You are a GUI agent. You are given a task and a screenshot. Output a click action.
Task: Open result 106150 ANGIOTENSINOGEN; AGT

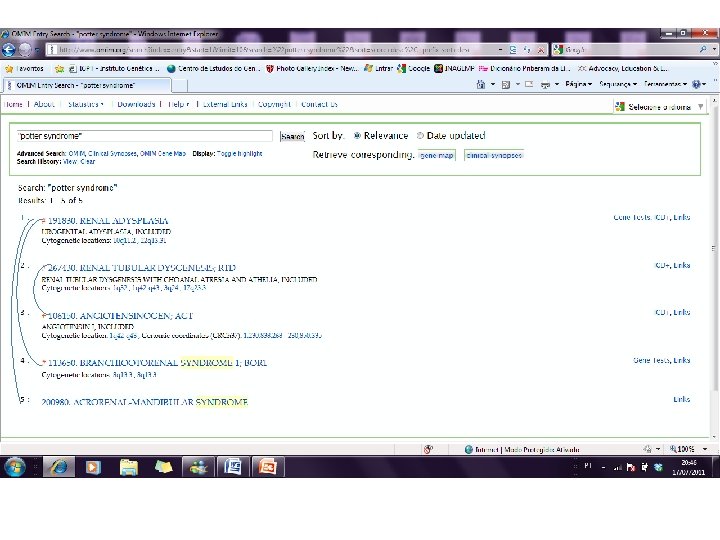click(120, 316)
